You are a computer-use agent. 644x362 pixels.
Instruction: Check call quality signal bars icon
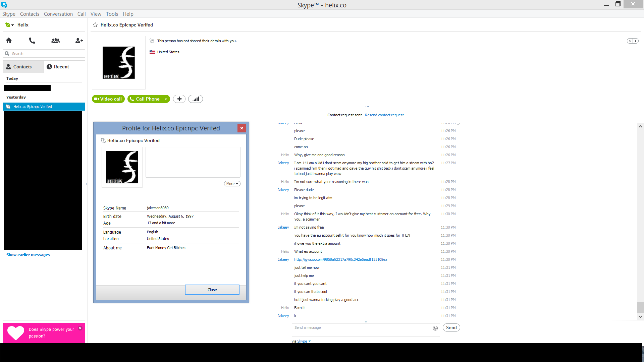click(x=196, y=99)
